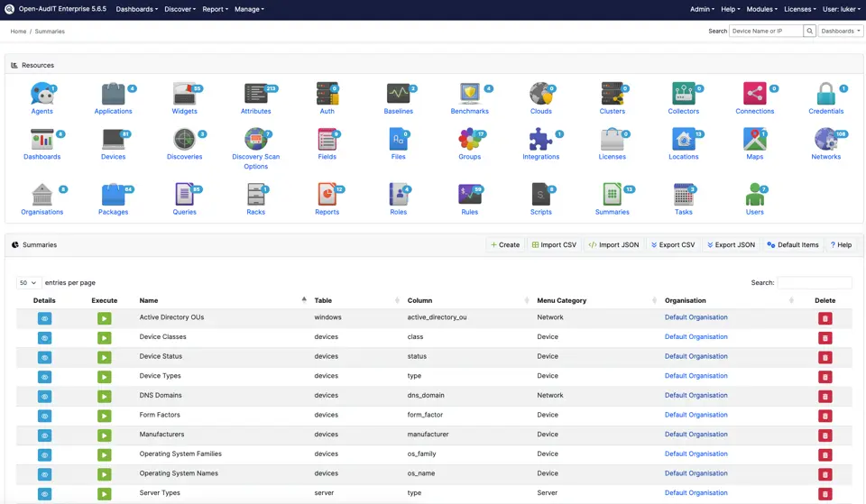Image resolution: width=866 pixels, height=504 pixels.
Task: Open the Reports resource icon
Action: pos(327,195)
